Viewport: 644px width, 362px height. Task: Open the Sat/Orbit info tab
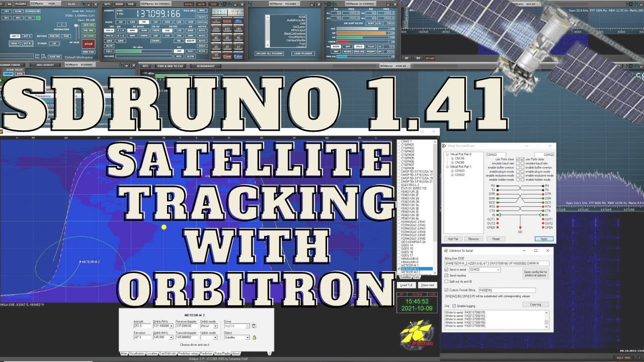tap(168, 353)
